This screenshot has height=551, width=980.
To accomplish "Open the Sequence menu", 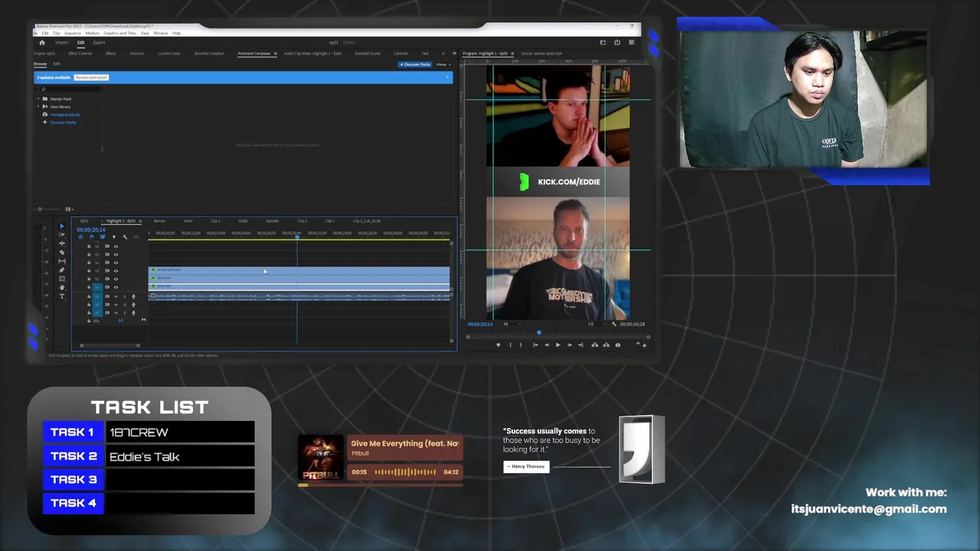I will (x=73, y=33).
